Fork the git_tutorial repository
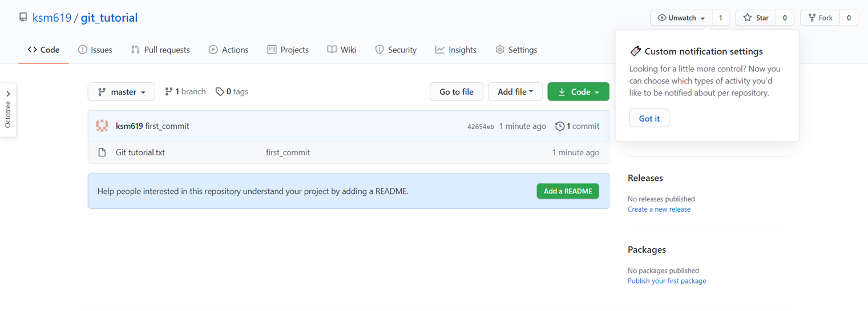Image resolution: width=868 pixels, height=311 pixels. [x=820, y=18]
